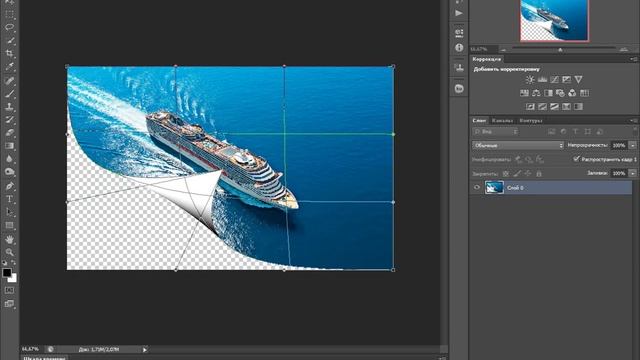Add Exposure adjustment
The height and width of the screenshot is (360, 640).
(x=567, y=80)
